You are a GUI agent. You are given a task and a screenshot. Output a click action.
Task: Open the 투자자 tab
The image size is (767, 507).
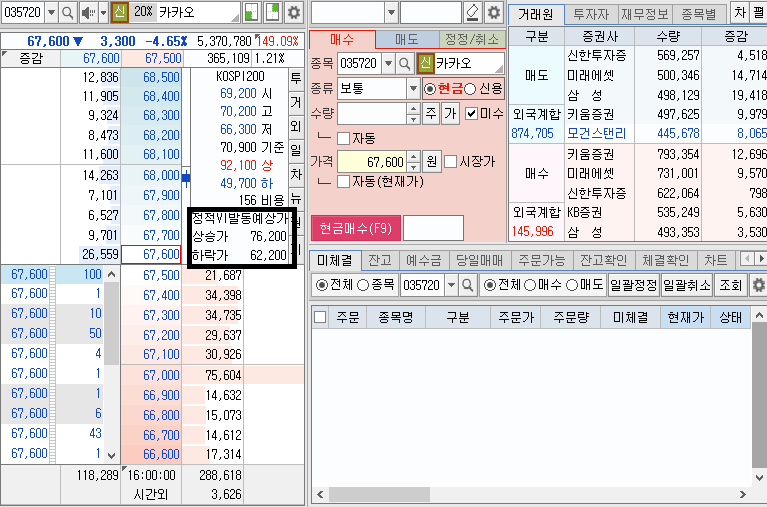(591, 14)
